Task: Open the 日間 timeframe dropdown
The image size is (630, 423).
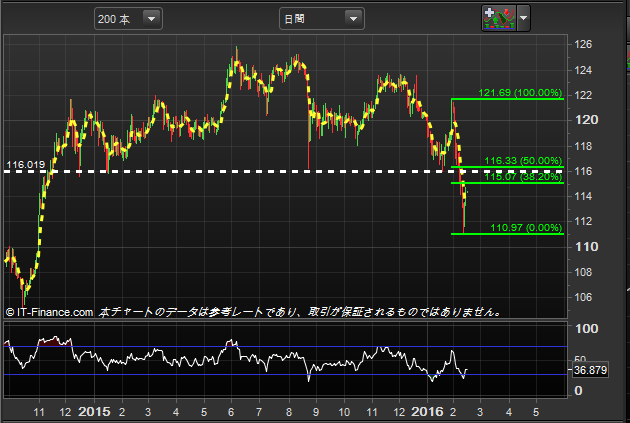Action: point(321,19)
